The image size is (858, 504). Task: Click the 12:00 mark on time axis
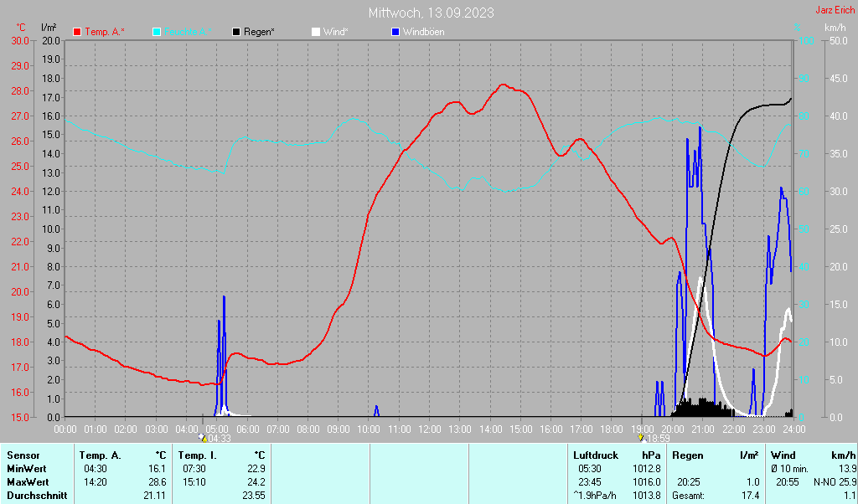(430, 429)
